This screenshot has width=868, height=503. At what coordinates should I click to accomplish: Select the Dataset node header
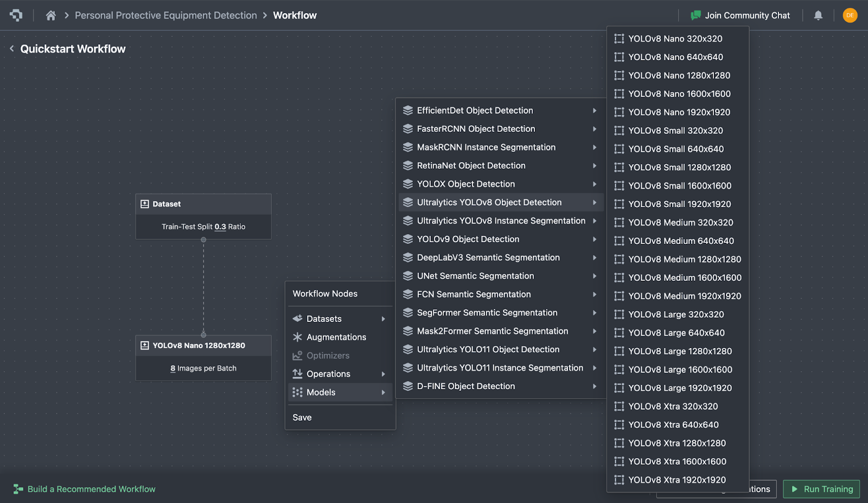click(x=203, y=204)
